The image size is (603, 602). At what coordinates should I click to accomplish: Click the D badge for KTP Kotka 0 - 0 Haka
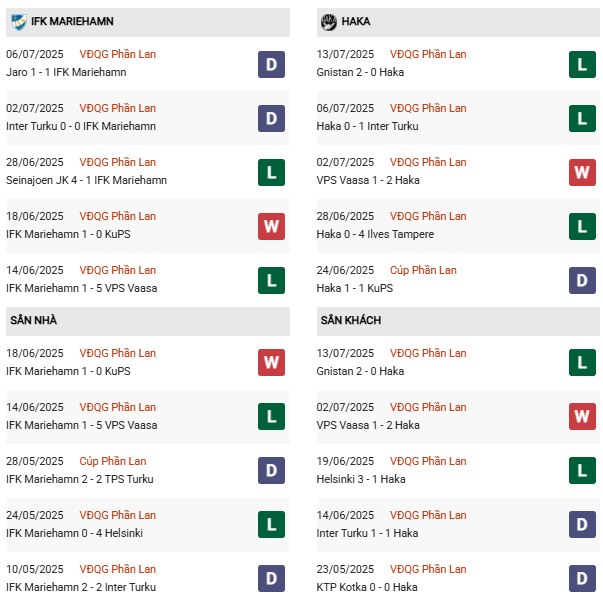click(x=583, y=579)
